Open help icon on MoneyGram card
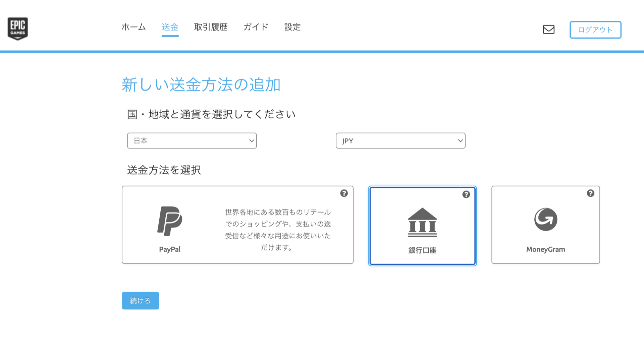This screenshot has width=644, height=362. (590, 193)
